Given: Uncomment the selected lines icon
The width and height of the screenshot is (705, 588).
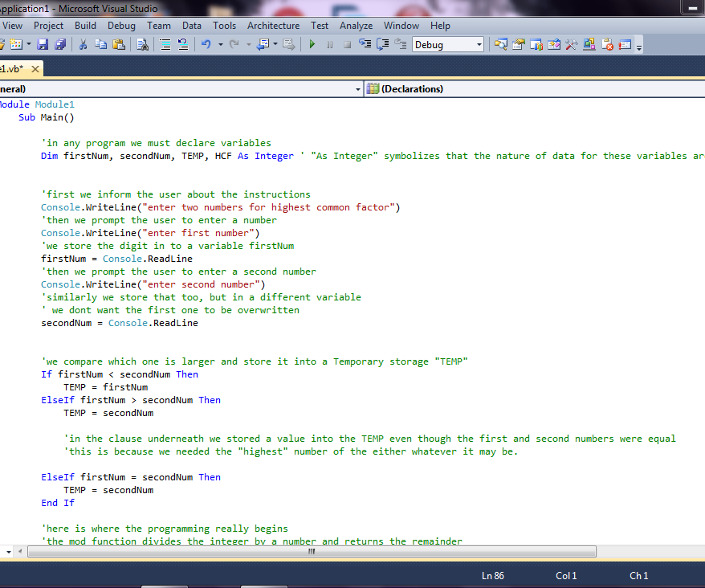Looking at the screenshot, I should tap(183, 44).
